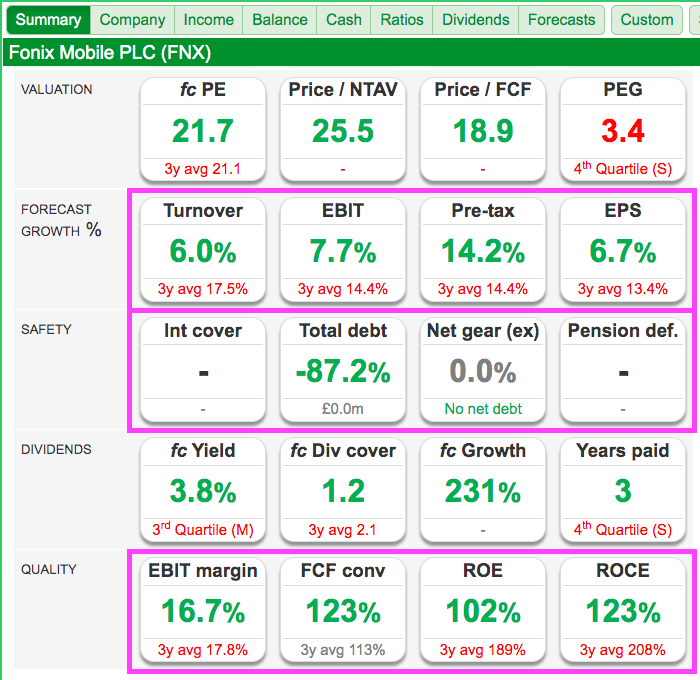Select the Pension def. card
700x680 pixels.
(x=623, y=369)
